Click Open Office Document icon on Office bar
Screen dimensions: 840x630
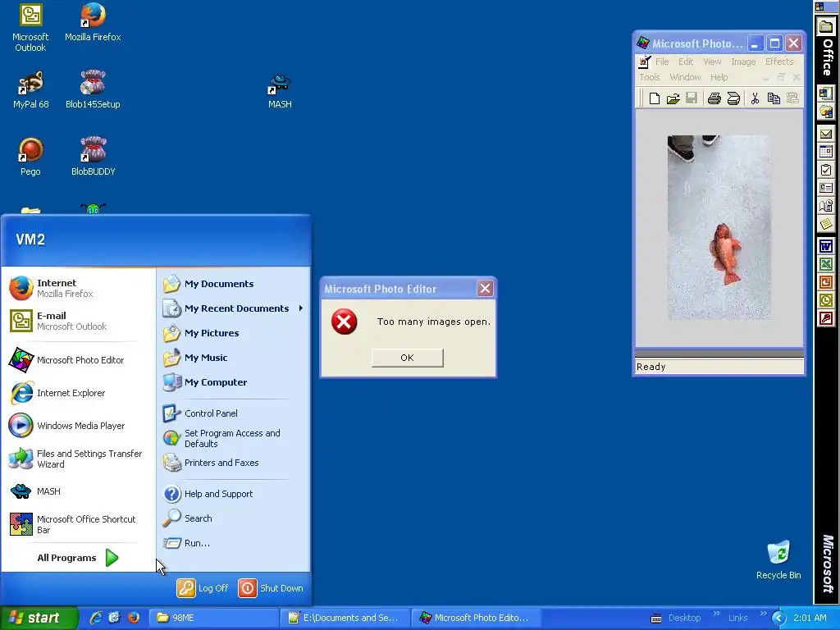[x=825, y=112]
